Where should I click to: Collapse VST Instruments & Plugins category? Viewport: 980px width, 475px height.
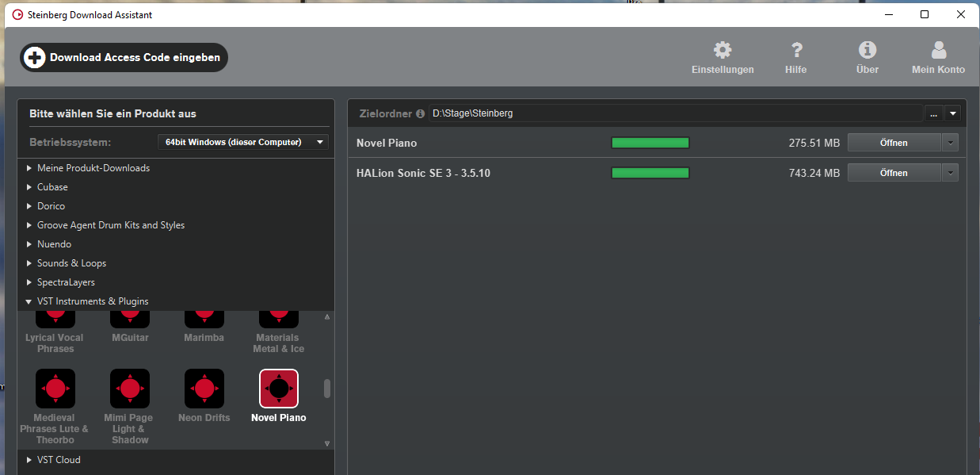point(30,301)
